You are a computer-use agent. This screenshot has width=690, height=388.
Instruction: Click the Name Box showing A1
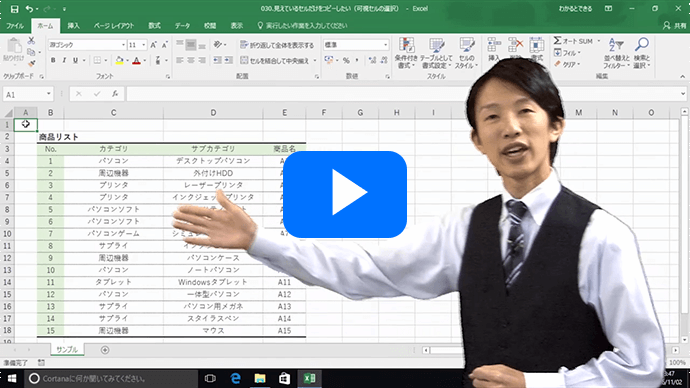point(27,94)
